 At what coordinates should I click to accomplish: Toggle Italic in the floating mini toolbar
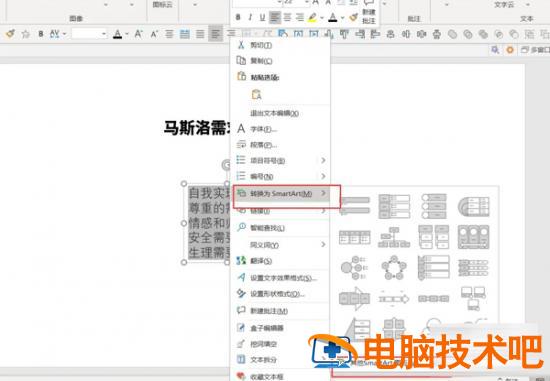click(x=250, y=17)
